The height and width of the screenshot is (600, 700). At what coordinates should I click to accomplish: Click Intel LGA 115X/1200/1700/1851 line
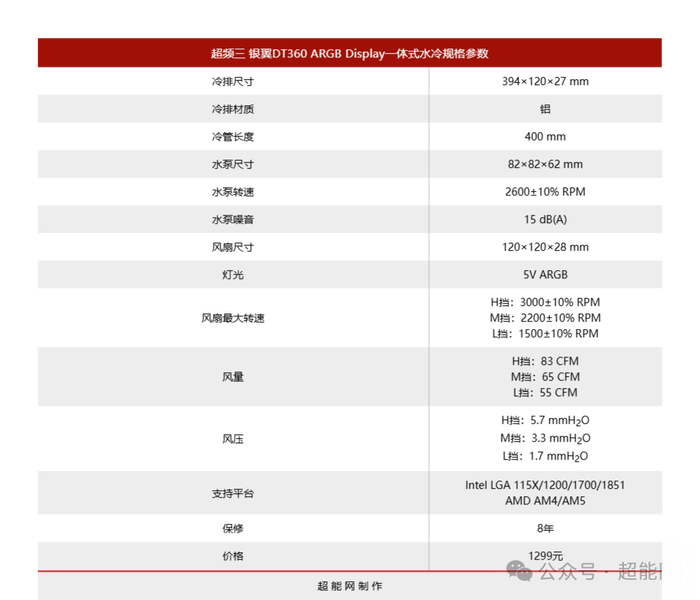[545, 485]
